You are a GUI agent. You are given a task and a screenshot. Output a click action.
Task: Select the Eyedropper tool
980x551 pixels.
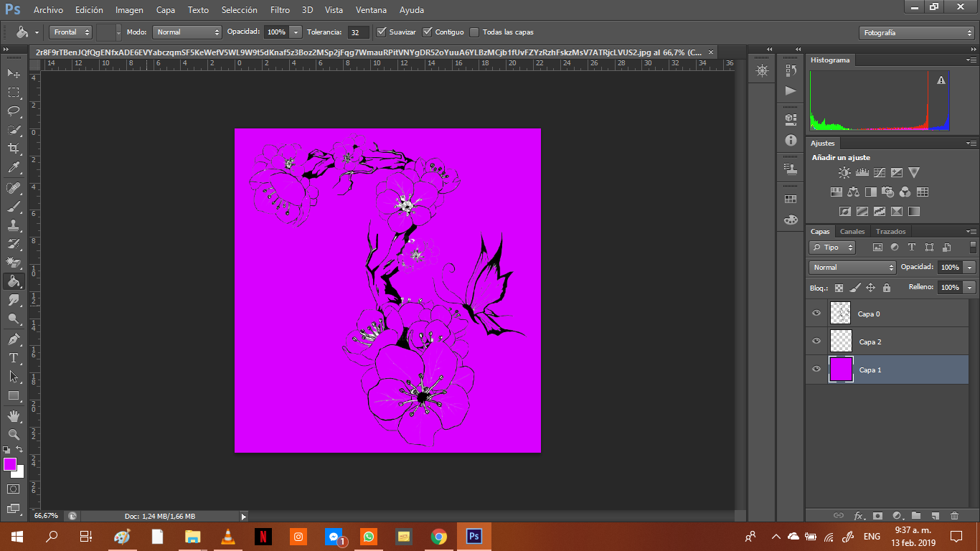[14, 167]
